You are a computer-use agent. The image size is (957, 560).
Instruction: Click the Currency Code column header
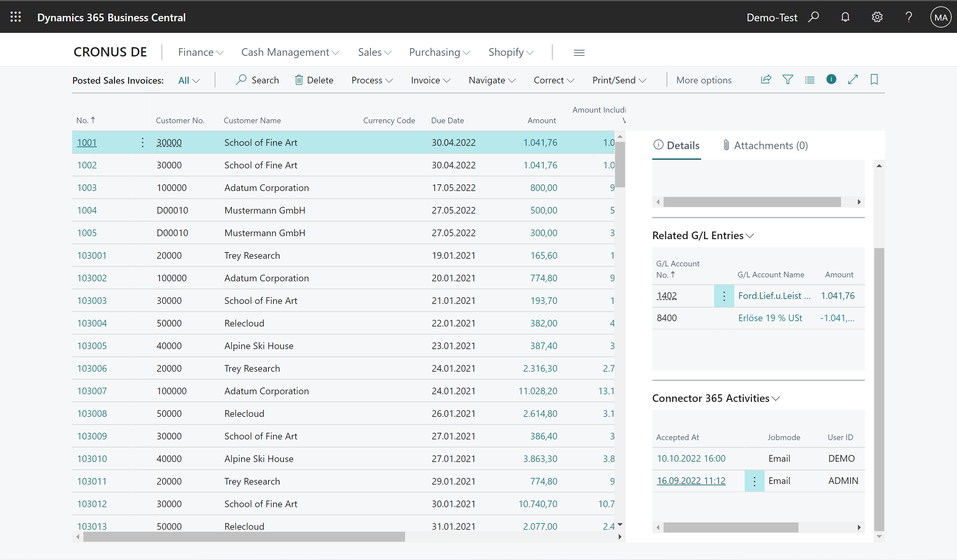pos(389,120)
